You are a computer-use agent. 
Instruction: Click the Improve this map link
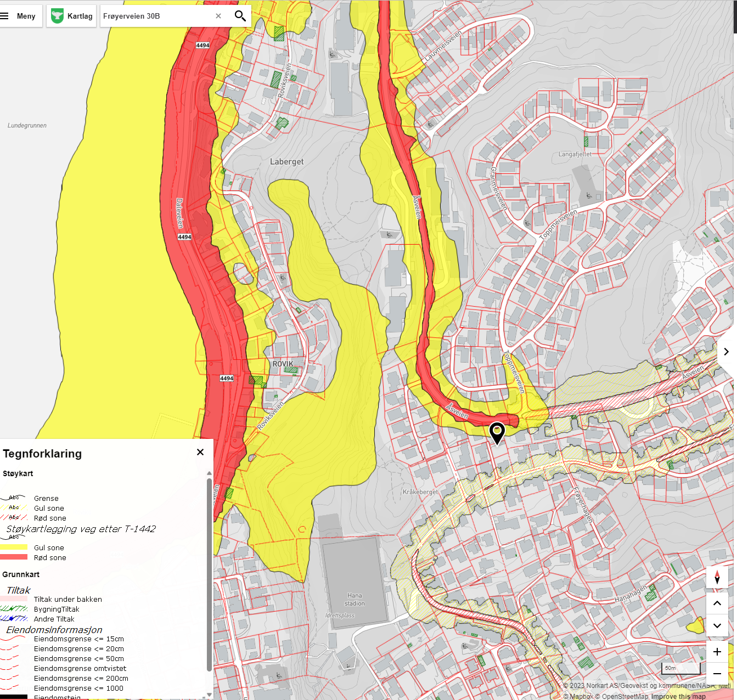(678, 696)
